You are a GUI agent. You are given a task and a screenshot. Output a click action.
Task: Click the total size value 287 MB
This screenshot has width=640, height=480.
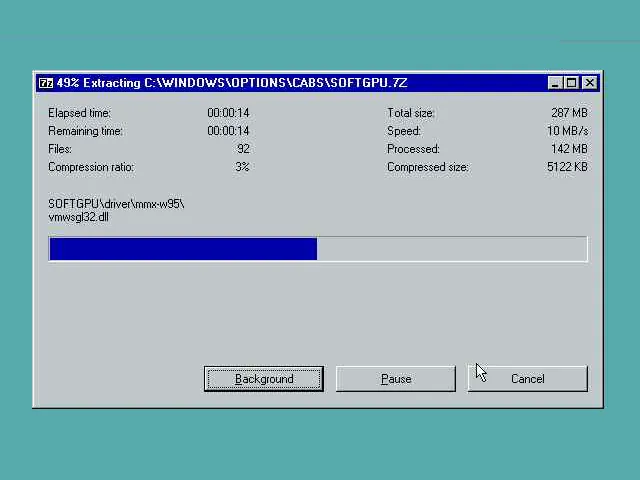(569, 113)
